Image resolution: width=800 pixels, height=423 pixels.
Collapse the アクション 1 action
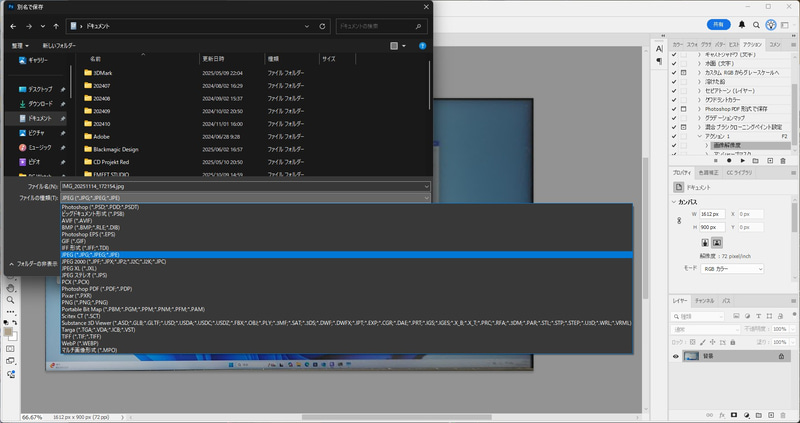(x=699, y=137)
